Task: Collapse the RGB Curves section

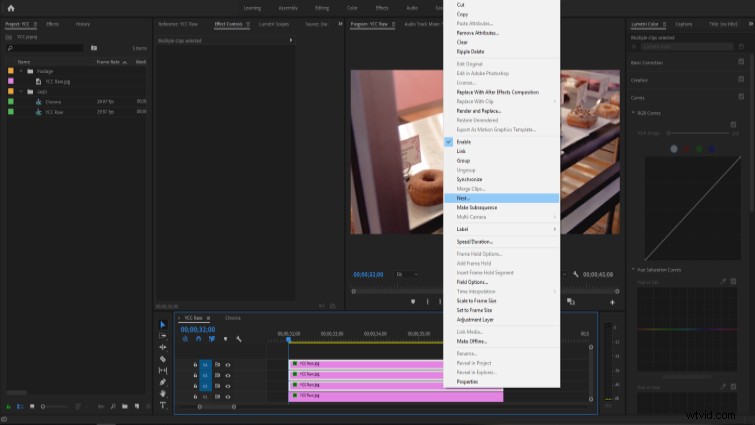Action: [633, 113]
